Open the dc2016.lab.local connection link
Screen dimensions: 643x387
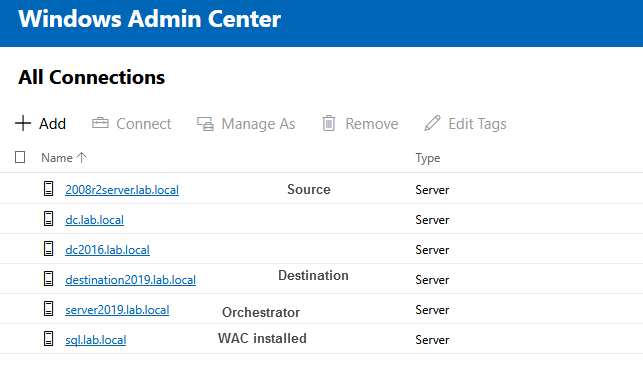(x=107, y=250)
